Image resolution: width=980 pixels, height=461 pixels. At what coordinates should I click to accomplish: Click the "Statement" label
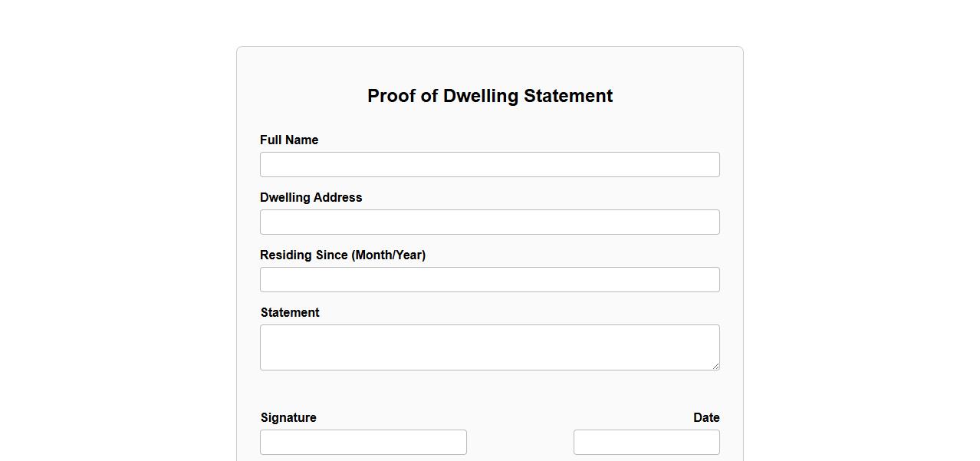pyautogui.click(x=290, y=313)
